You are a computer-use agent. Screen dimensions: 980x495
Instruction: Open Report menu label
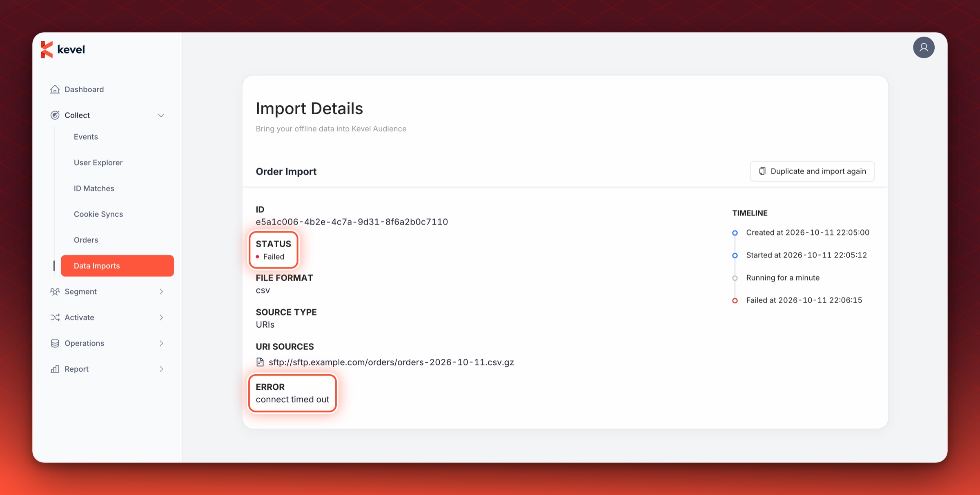[x=76, y=369]
